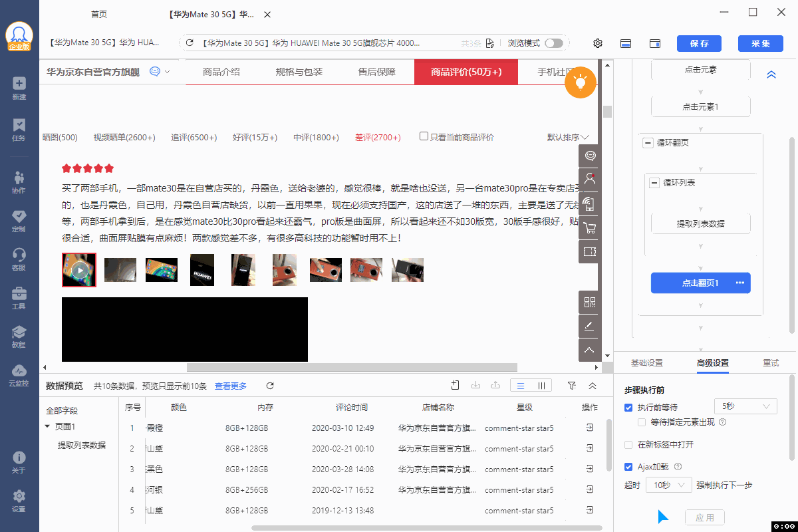Open the 规格与包装 tab
Image resolution: width=798 pixels, height=532 pixels.
(x=299, y=72)
